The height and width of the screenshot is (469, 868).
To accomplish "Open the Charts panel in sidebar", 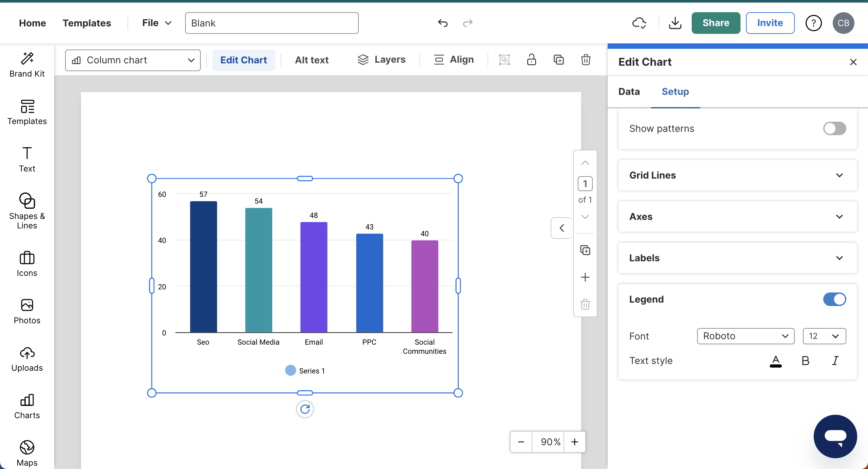I will coord(27,406).
